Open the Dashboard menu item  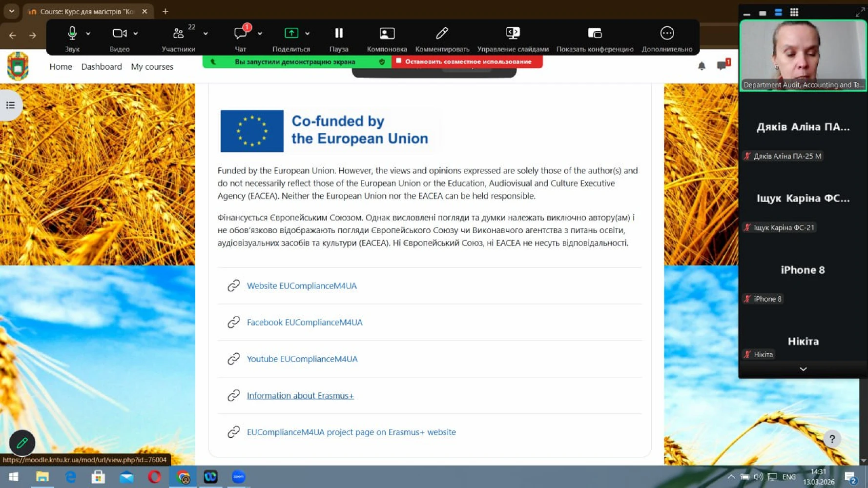[x=102, y=66]
